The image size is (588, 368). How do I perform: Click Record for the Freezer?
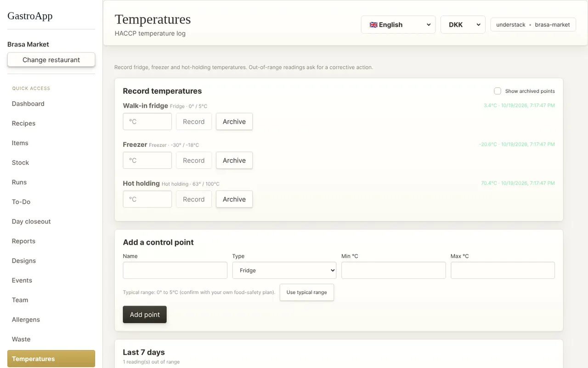(193, 161)
